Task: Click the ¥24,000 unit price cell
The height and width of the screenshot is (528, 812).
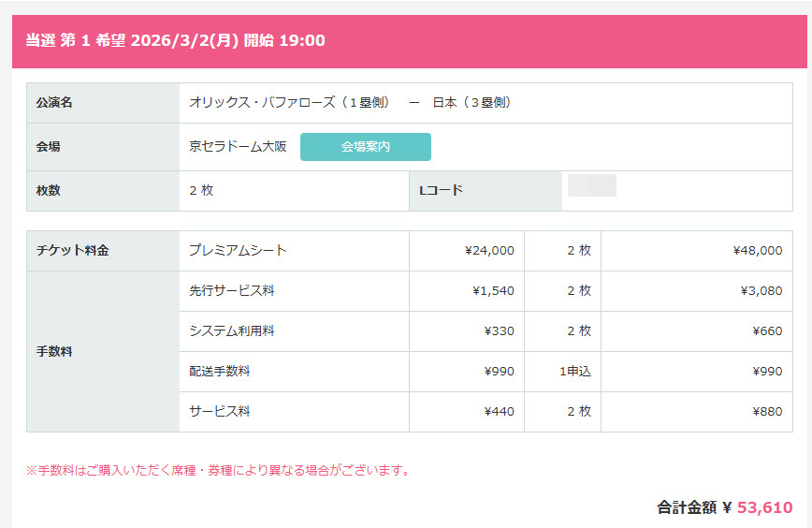Action: click(x=488, y=251)
